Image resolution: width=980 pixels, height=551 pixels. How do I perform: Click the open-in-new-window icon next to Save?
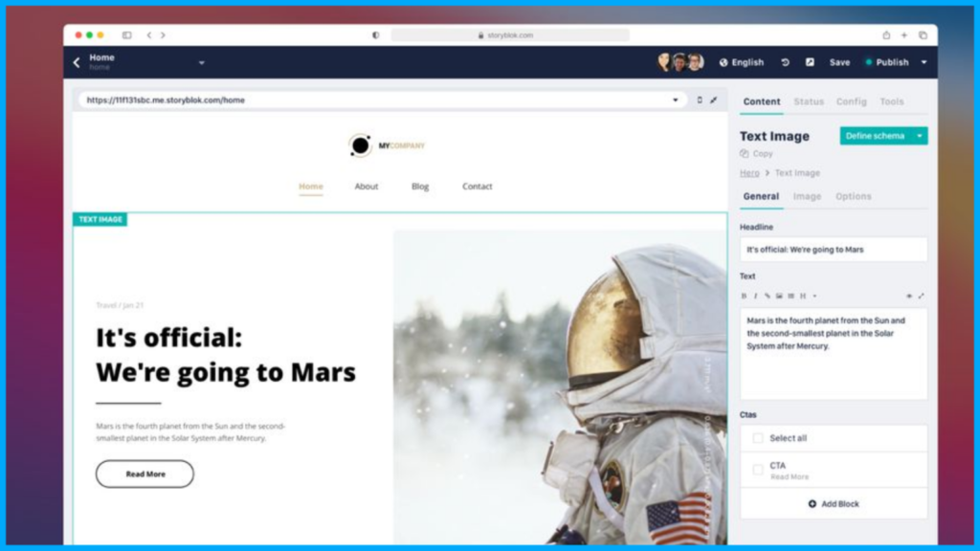pyautogui.click(x=810, y=62)
